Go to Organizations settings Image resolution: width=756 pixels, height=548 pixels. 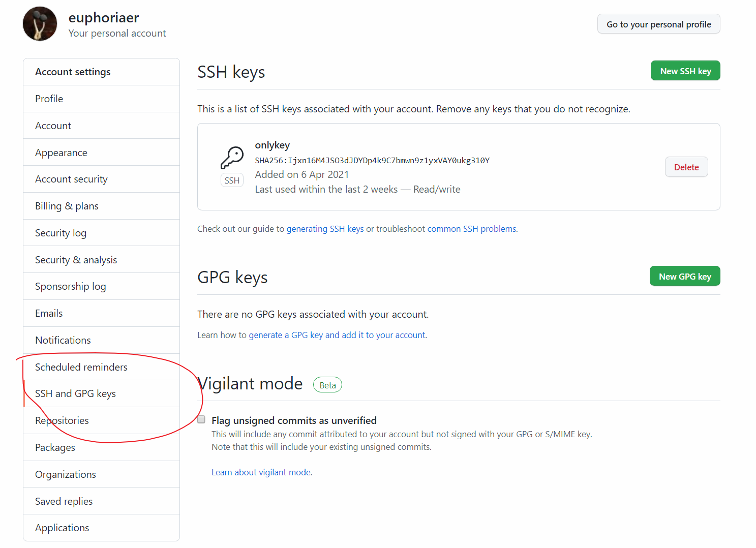pos(101,474)
